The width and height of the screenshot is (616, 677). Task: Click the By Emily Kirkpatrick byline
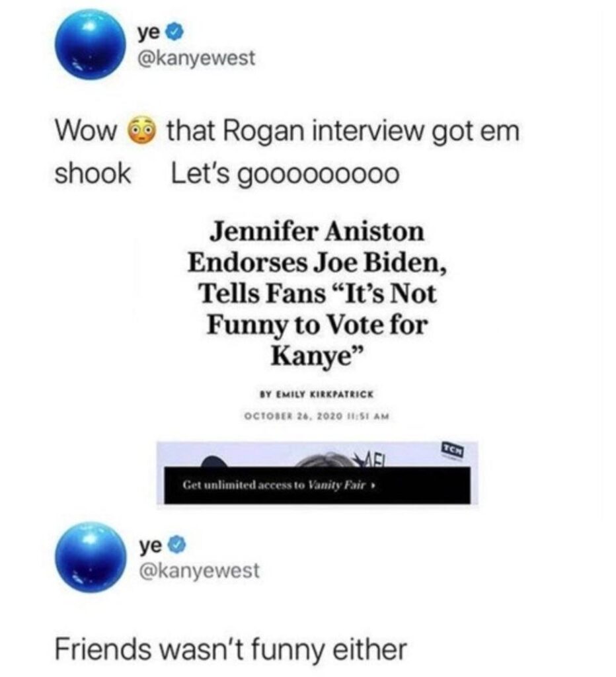[x=317, y=394]
